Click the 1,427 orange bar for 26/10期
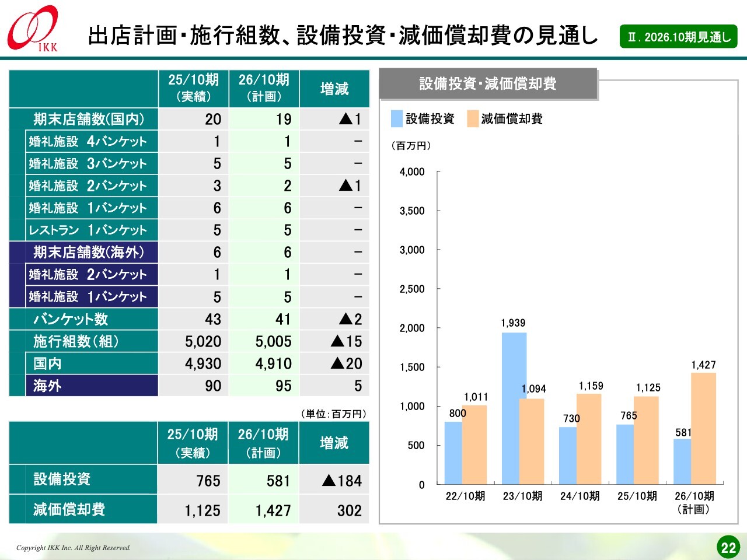Viewport: 747px width, 560px height. (x=703, y=428)
